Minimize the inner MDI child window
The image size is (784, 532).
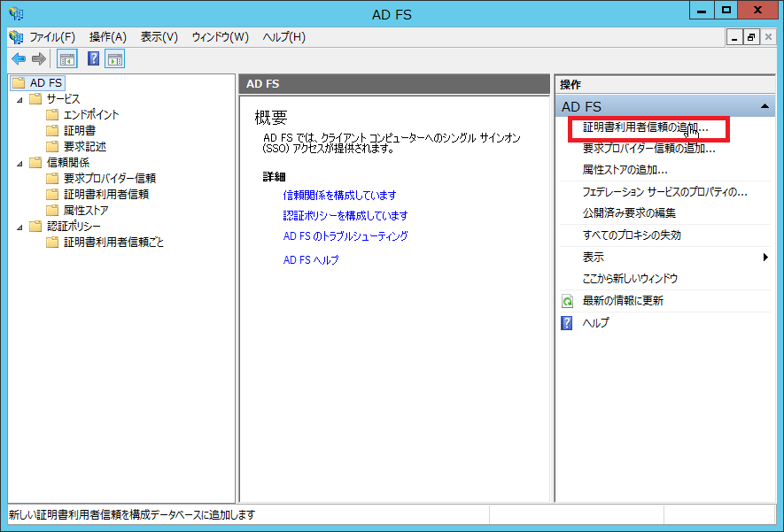734,37
